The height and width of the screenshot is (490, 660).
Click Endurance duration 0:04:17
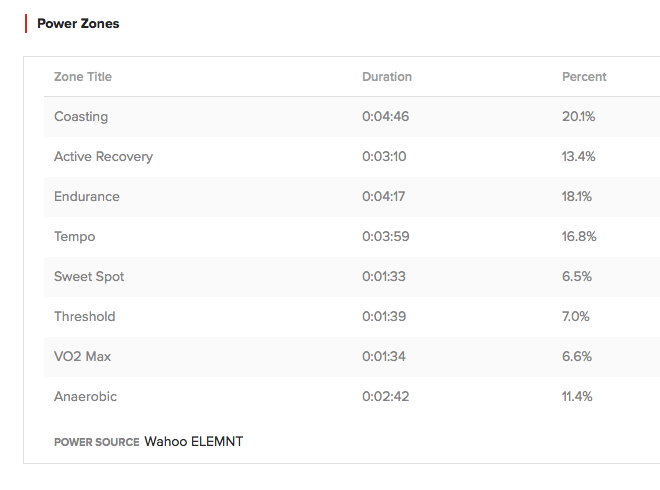(384, 197)
